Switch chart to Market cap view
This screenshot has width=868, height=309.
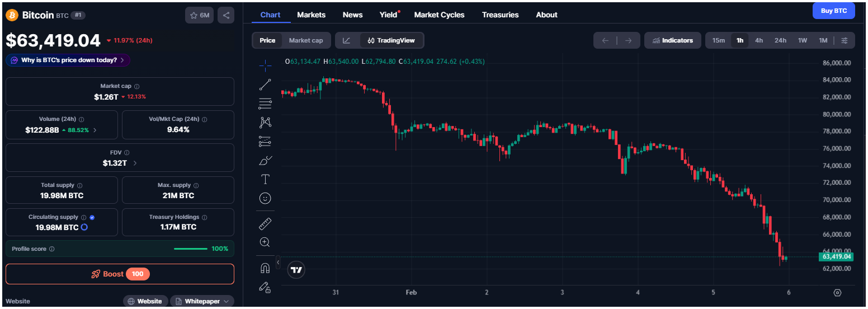tap(305, 40)
